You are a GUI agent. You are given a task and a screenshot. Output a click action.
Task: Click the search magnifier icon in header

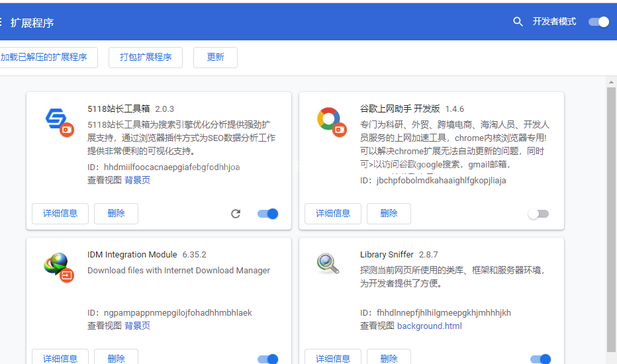pyautogui.click(x=518, y=22)
